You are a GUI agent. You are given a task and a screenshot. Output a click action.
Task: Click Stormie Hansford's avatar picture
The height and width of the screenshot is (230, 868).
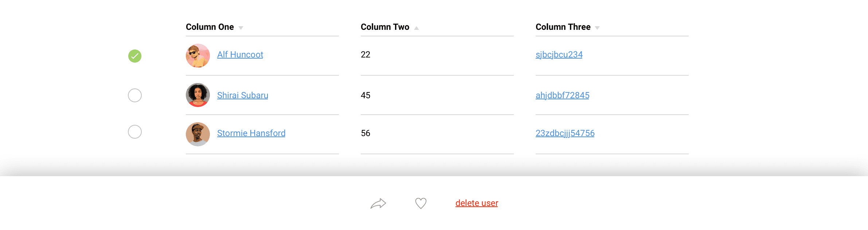pos(198,134)
